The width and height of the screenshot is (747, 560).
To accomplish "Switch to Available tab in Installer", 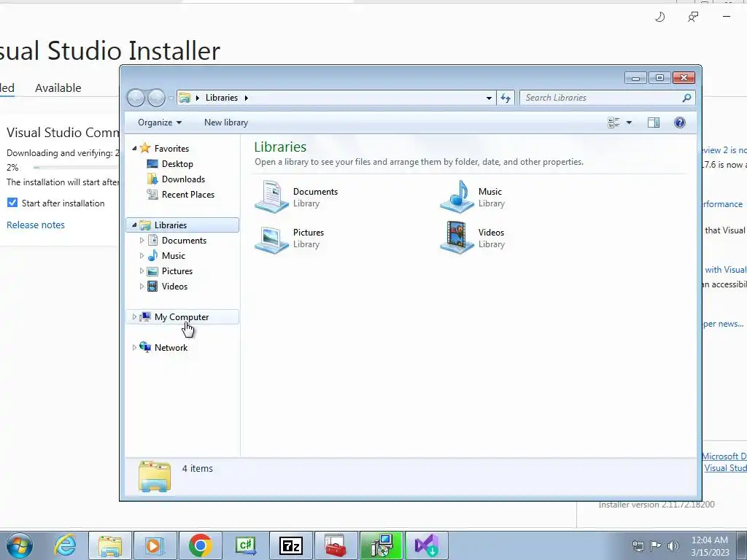I will (58, 87).
